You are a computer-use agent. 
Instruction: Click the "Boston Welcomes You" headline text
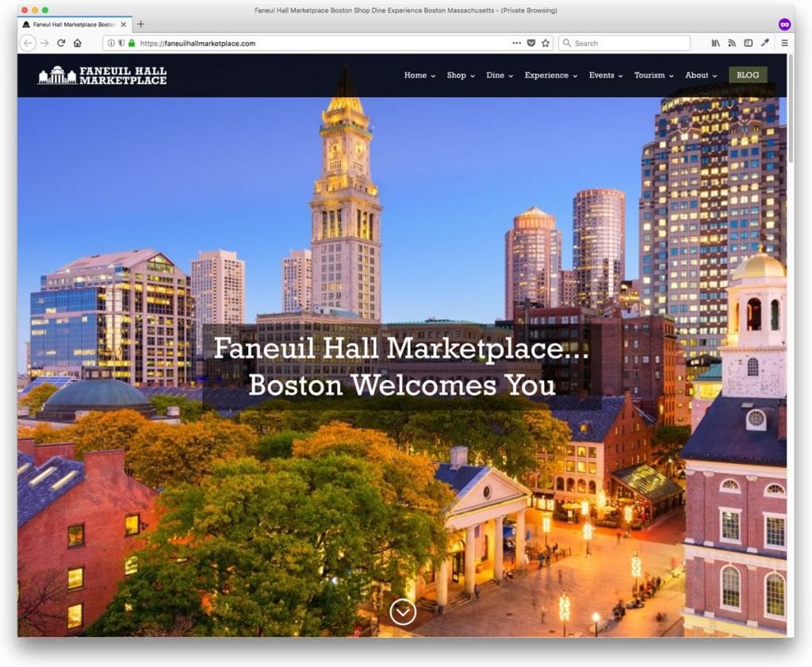[402, 385]
